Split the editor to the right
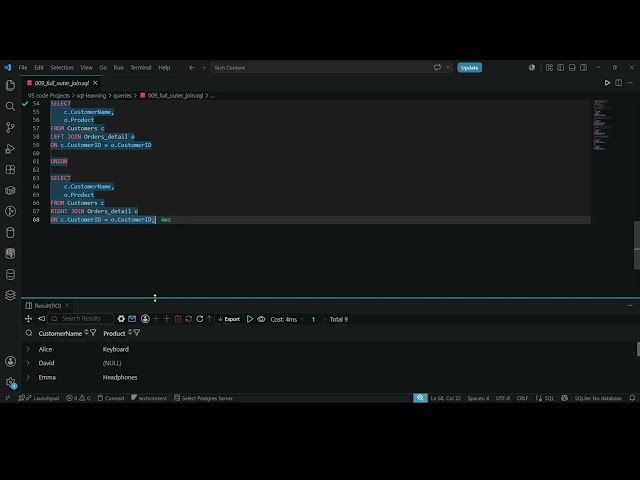 pyautogui.click(x=618, y=83)
